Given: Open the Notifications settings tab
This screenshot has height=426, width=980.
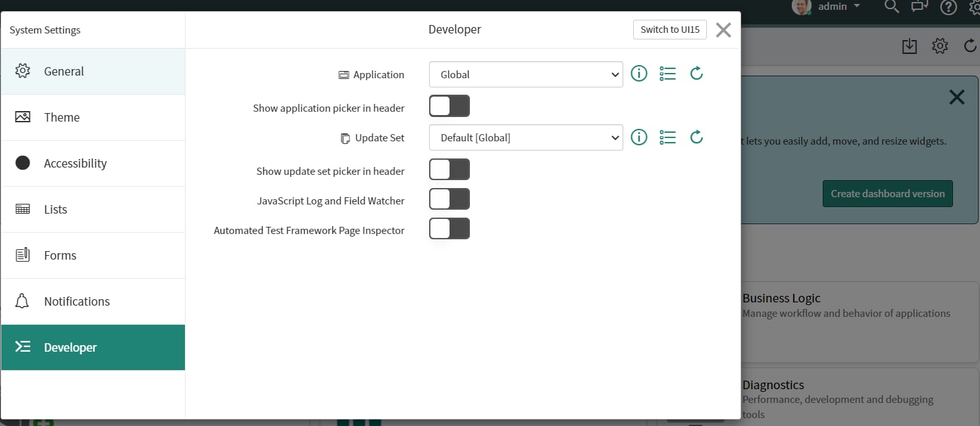Looking at the screenshot, I should tap(93, 301).
